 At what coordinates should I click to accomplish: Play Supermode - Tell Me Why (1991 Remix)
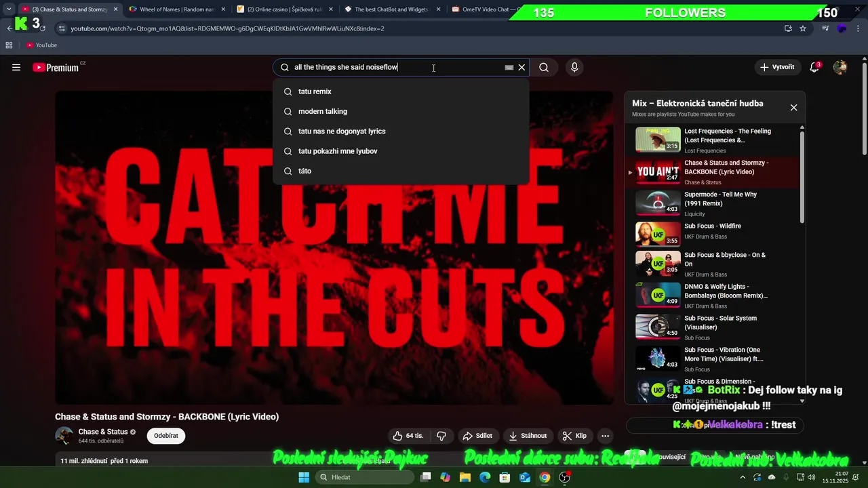coord(712,203)
